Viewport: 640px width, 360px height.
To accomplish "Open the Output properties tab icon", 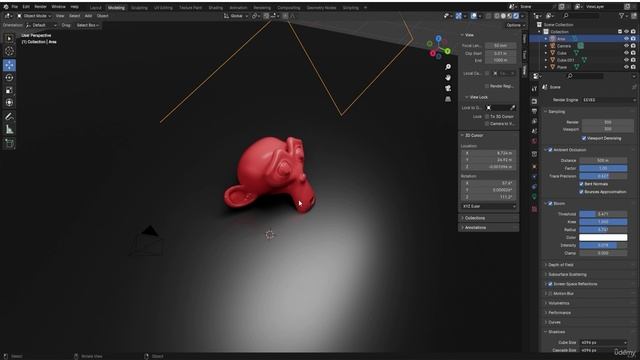I will click(x=534, y=111).
